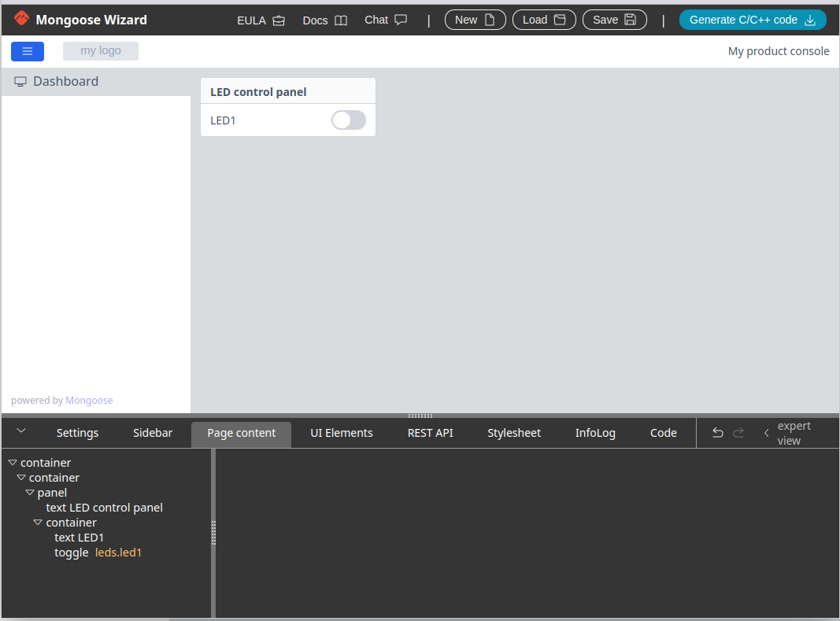The width and height of the screenshot is (840, 621).
Task: Click the blue hamburger menu button
Action: 28,51
